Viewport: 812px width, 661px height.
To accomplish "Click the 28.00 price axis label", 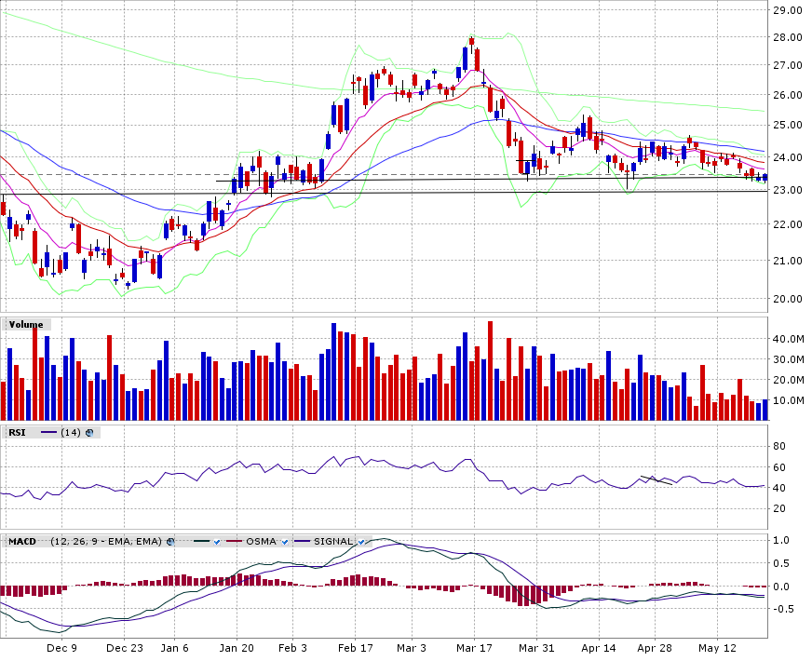I will (788, 38).
